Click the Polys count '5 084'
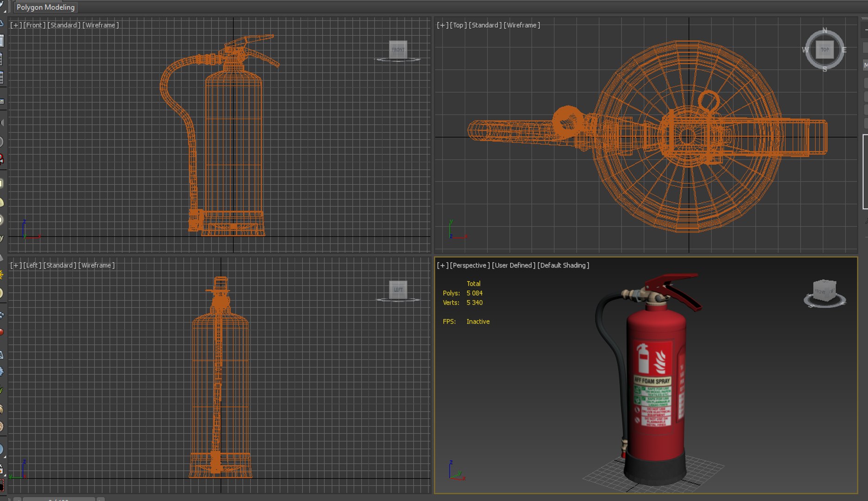 click(x=475, y=293)
